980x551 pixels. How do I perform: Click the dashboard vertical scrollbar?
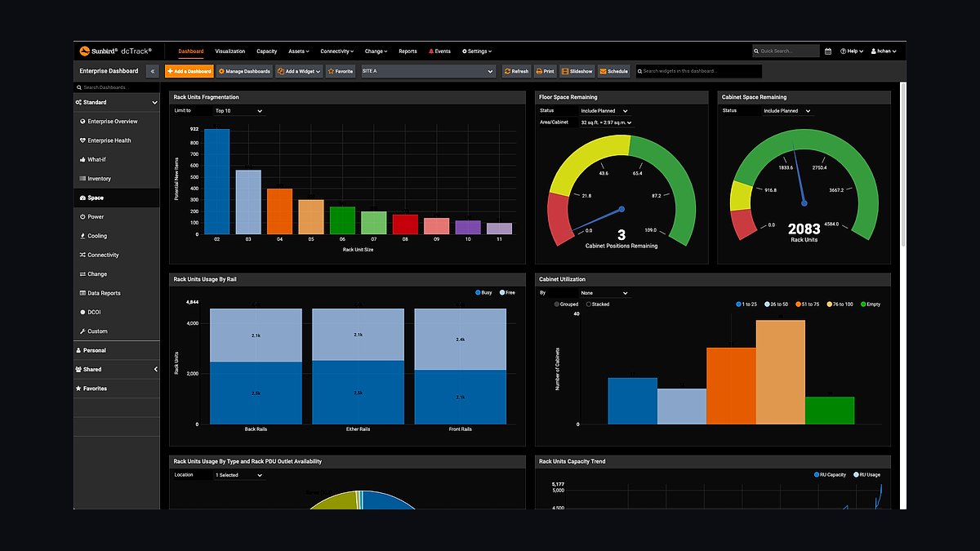[903, 163]
